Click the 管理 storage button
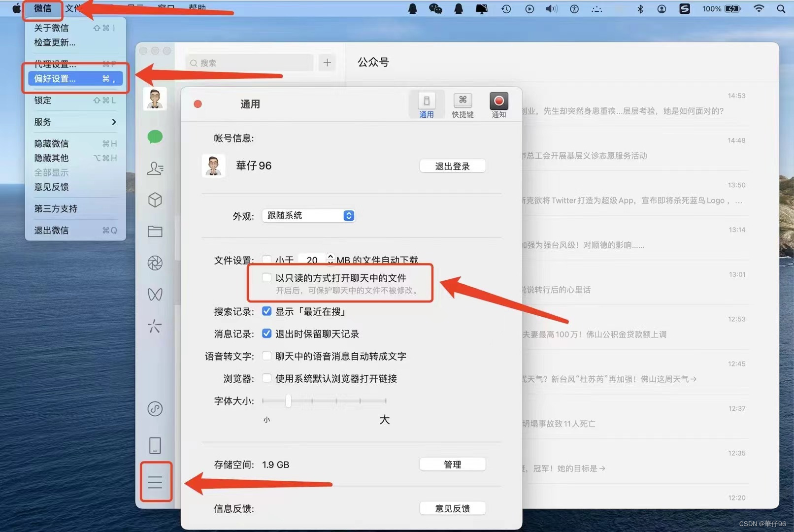Viewport: 794px width, 532px height. (452, 464)
